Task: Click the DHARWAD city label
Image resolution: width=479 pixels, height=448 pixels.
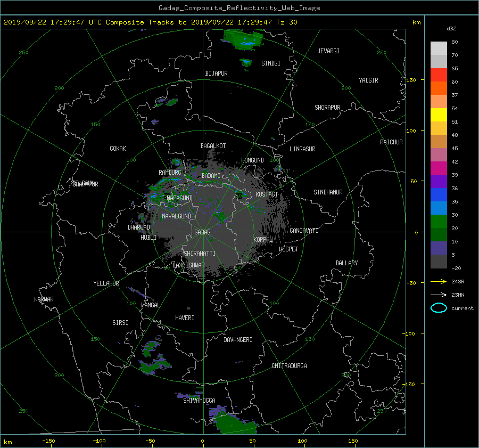Action: [x=139, y=227]
